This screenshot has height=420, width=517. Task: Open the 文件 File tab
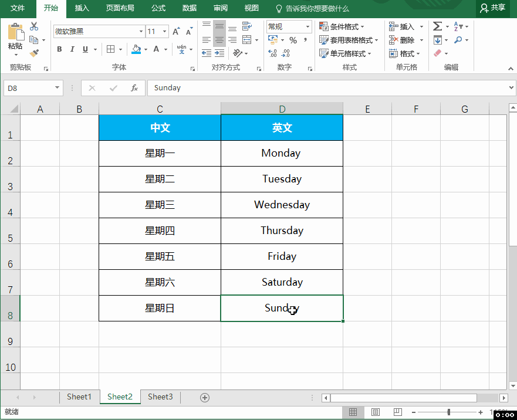18,8
